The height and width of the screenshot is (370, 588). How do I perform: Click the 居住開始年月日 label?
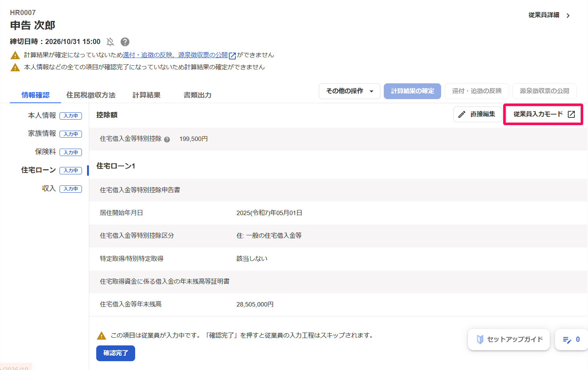point(121,213)
